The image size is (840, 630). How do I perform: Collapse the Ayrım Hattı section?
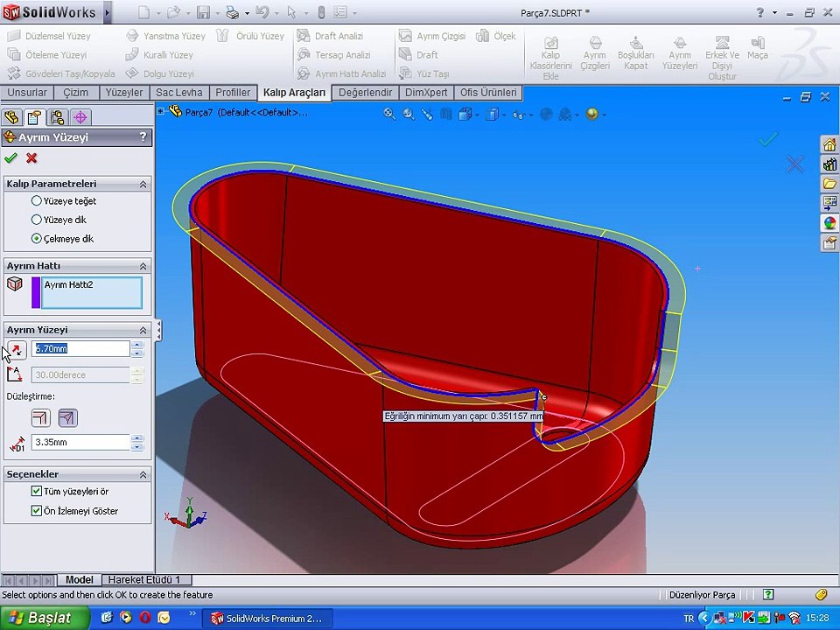143,266
